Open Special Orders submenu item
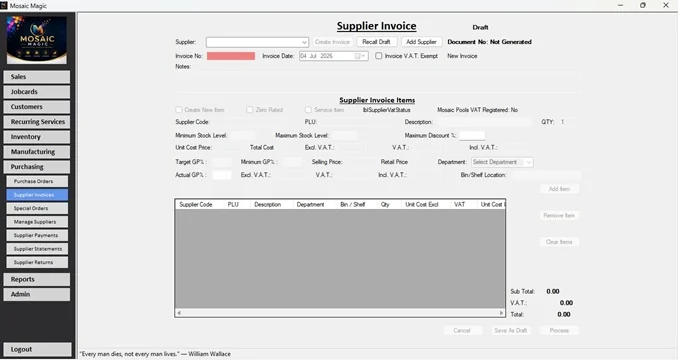This screenshot has width=678, height=360. [37, 208]
